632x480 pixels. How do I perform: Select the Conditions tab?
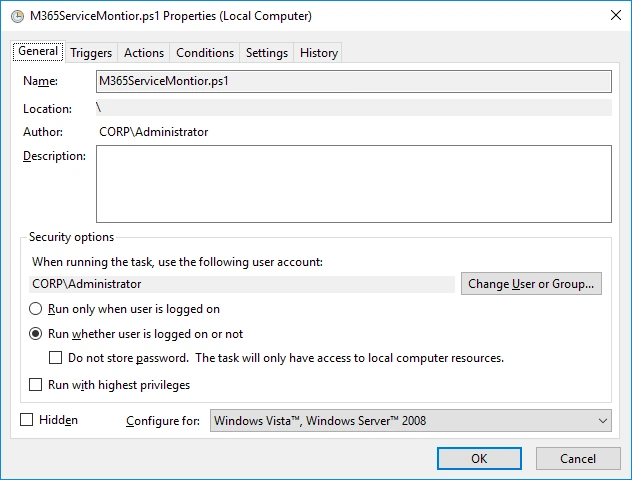205,53
